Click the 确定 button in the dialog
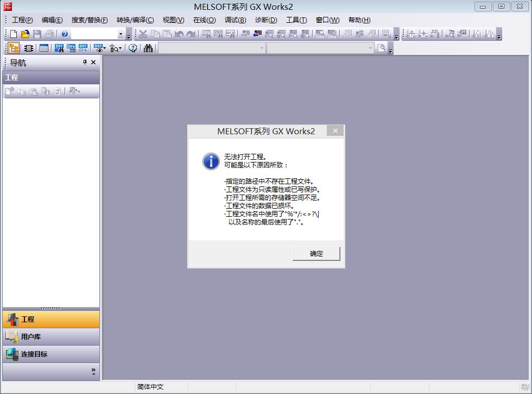This screenshot has height=394, width=532. [x=316, y=253]
